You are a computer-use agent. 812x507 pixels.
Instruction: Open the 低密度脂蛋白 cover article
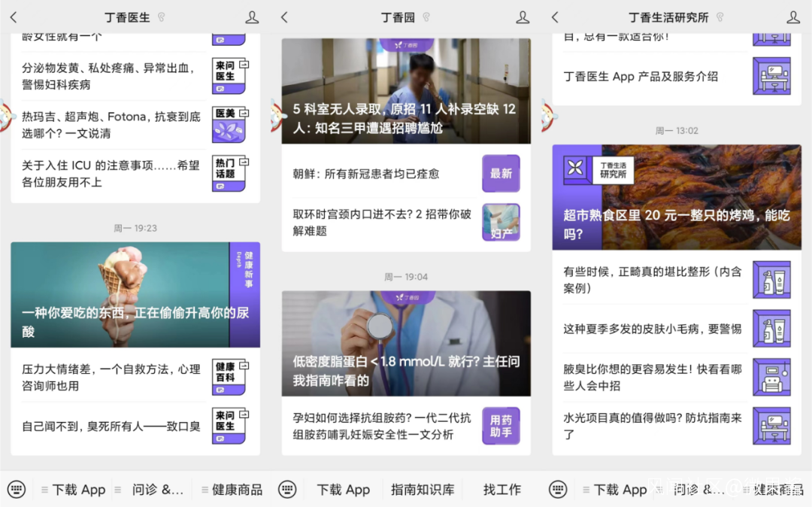406,343
